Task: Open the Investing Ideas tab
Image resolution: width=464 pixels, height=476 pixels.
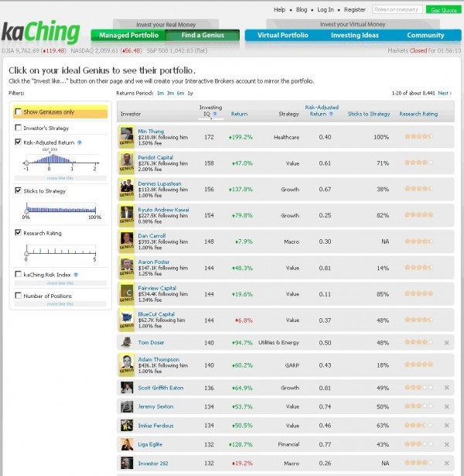Action: pos(354,35)
